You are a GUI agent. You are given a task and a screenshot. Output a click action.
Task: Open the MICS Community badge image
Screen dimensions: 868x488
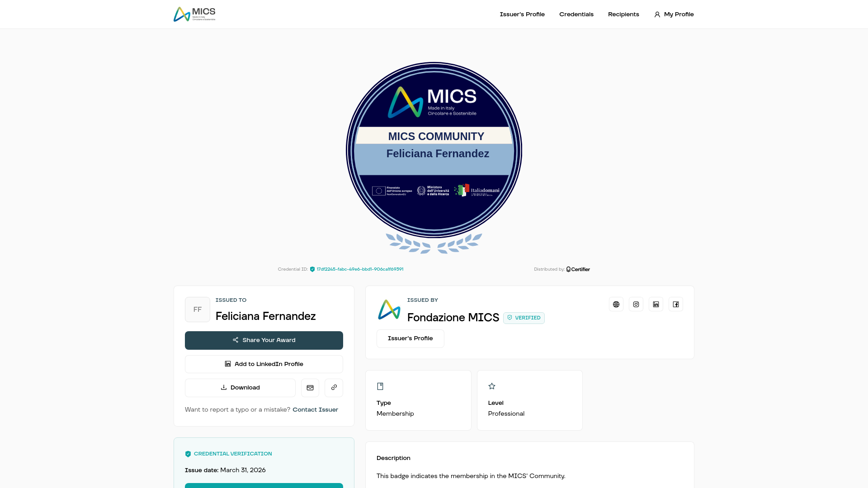pyautogui.click(x=434, y=157)
